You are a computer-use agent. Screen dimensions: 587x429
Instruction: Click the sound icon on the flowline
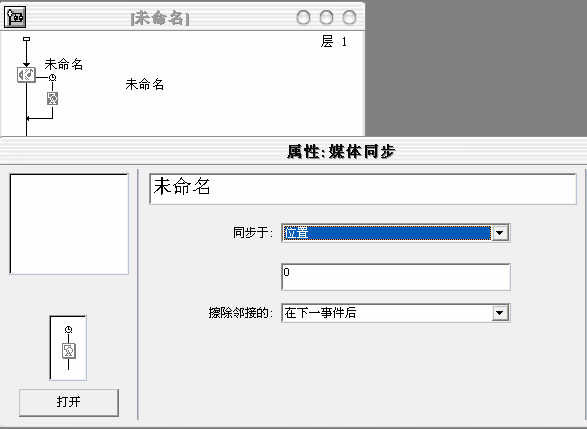pyautogui.click(x=26, y=75)
